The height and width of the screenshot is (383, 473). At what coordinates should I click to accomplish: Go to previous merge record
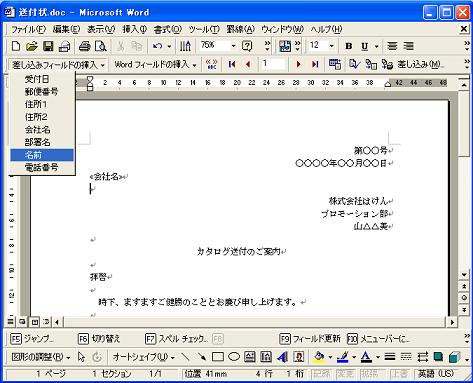tap(248, 64)
